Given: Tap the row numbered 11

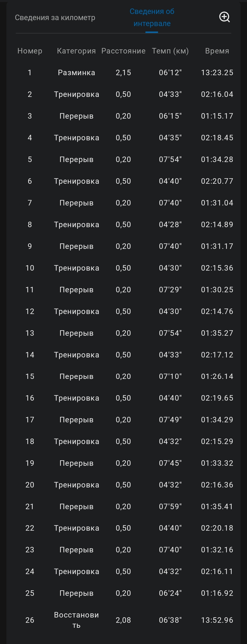Looking at the screenshot, I should coord(123,290).
